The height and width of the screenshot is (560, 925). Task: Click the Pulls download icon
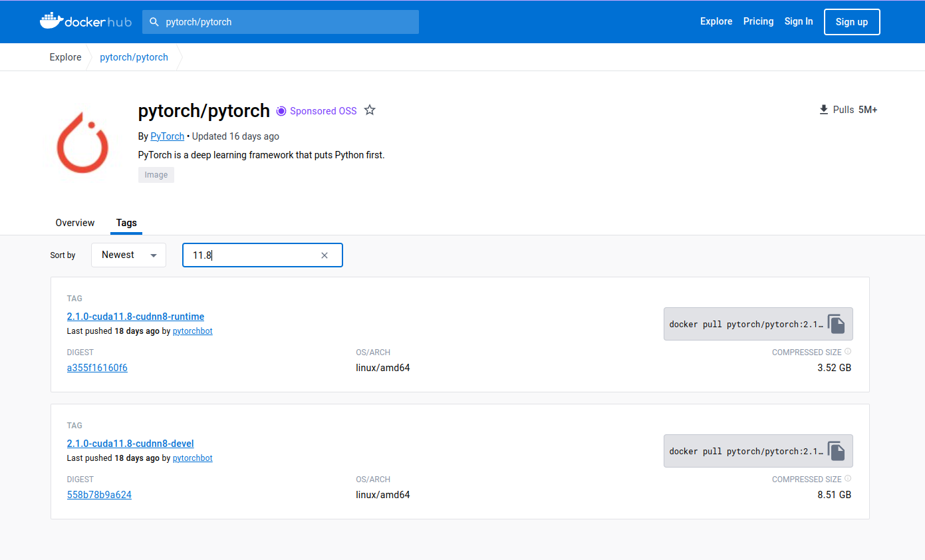click(x=824, y=110)
